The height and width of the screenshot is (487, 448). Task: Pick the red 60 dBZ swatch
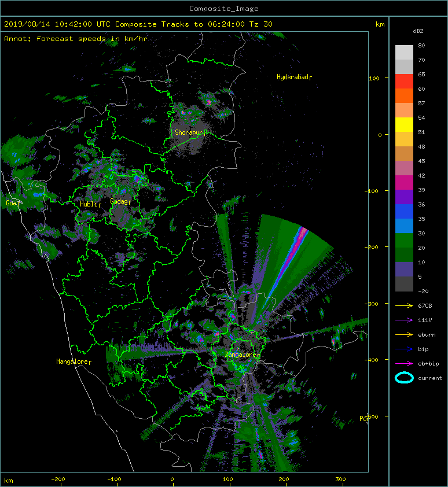(404, 82)
